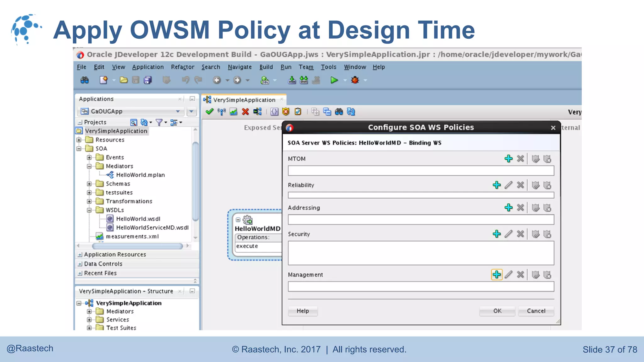
Task: Select HelloWorldServiceMD.wsdl file
Action: pyautogui.click(x=152, y=228)
